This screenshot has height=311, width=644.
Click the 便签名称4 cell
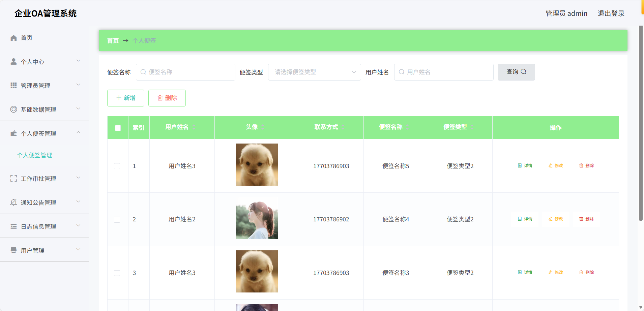pyautogui.click(x=396, y=219)
